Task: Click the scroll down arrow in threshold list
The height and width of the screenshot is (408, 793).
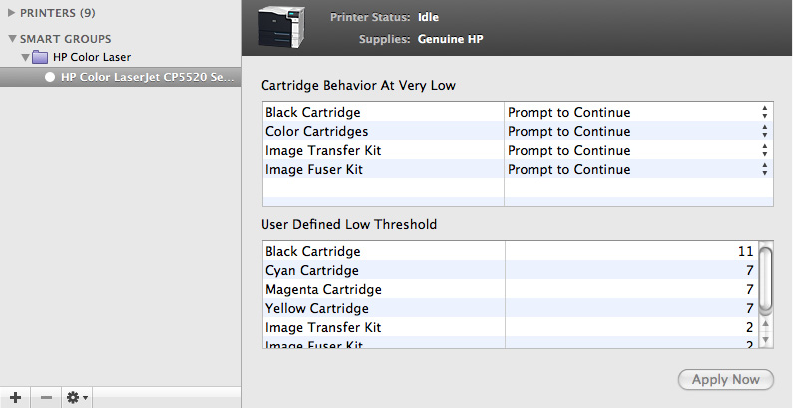Action: 765,341
